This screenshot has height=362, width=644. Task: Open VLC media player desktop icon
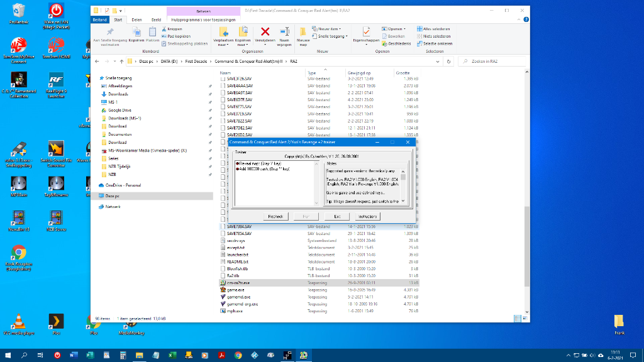click(x=18, y=324)
